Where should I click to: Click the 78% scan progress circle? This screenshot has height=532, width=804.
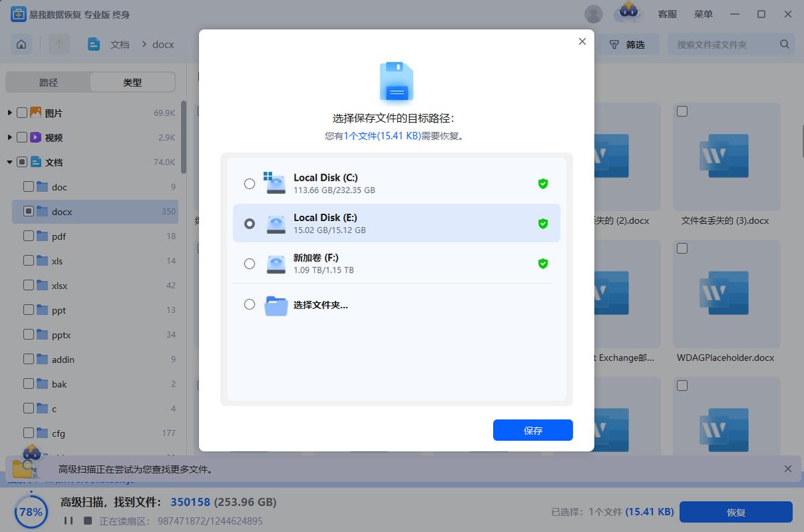(30, 511)
